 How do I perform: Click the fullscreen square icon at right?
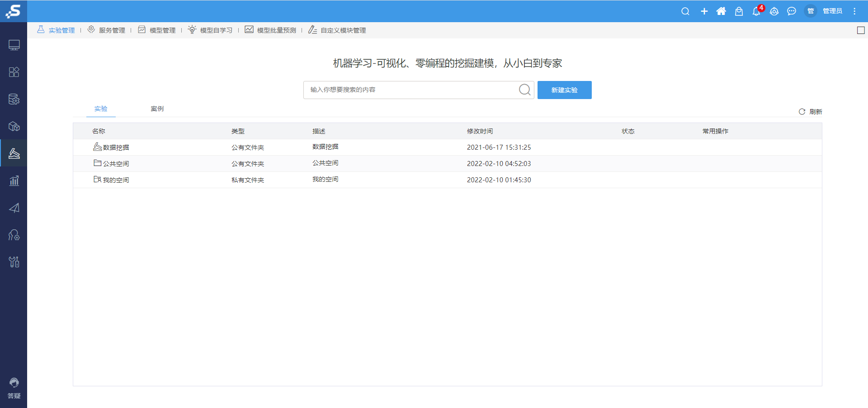click(861, 30)
